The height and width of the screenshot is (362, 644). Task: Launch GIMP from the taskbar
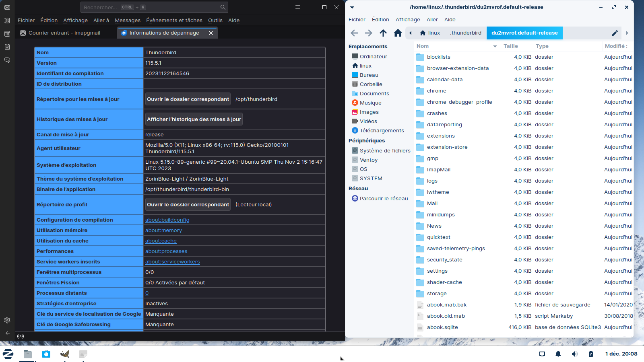coord(65,354)
